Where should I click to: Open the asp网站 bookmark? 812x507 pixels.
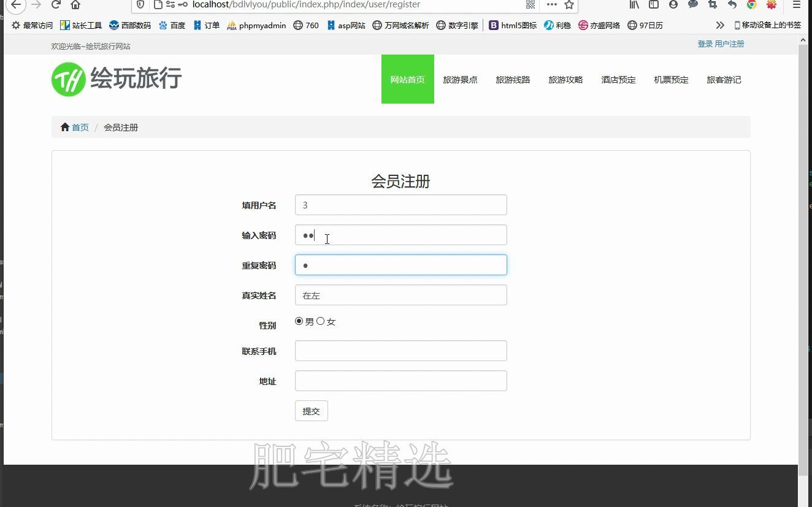pyautogui.click(x=346, y=25)
